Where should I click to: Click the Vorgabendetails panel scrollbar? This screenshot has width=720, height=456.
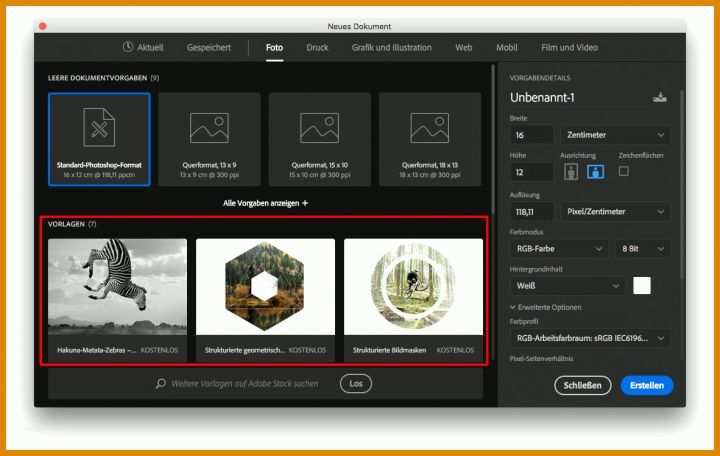682,184
